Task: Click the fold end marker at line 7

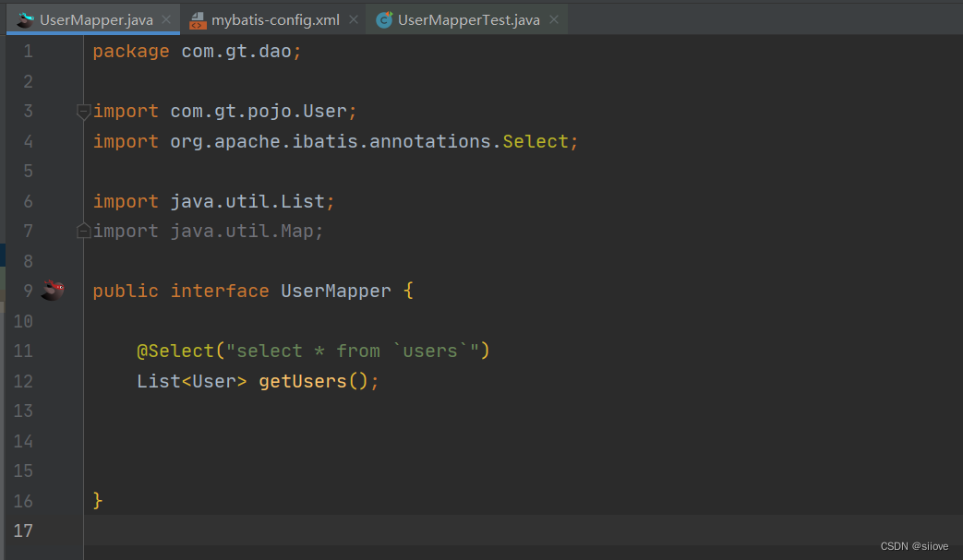Action: (83, 232)
